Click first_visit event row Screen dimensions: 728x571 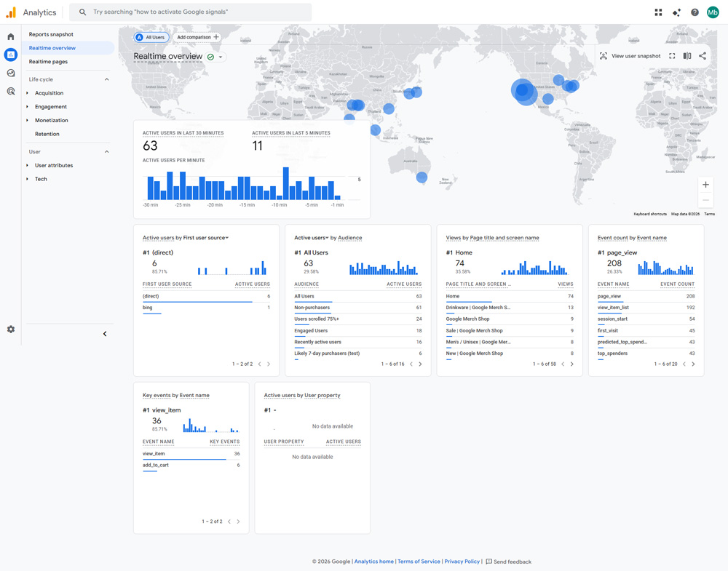(x=646, y=331)
